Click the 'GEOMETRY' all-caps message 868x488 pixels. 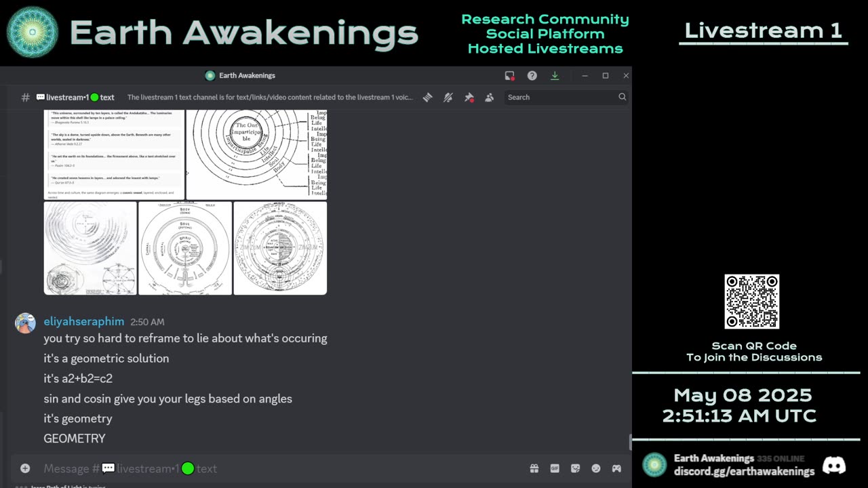[75, 439]
